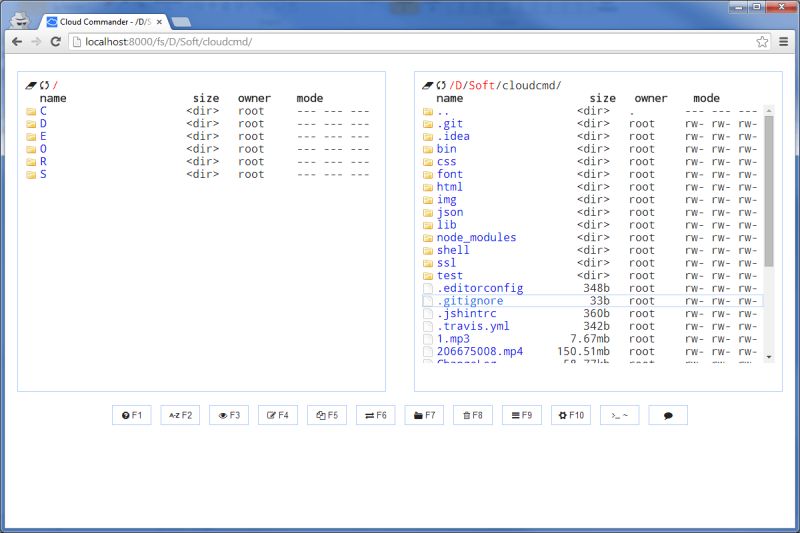Sort right panel by name header
The height and width of the screenshot is (533, 800).
(449, 98)
